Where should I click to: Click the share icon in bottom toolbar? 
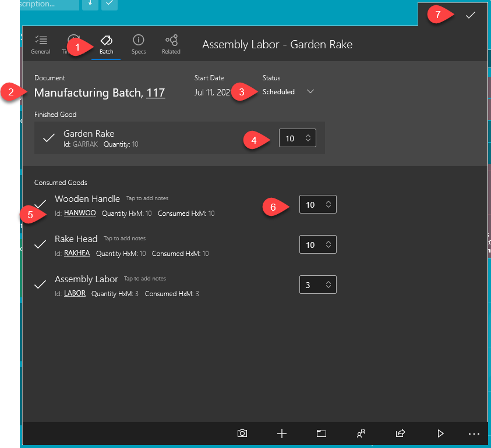point(400,433)
